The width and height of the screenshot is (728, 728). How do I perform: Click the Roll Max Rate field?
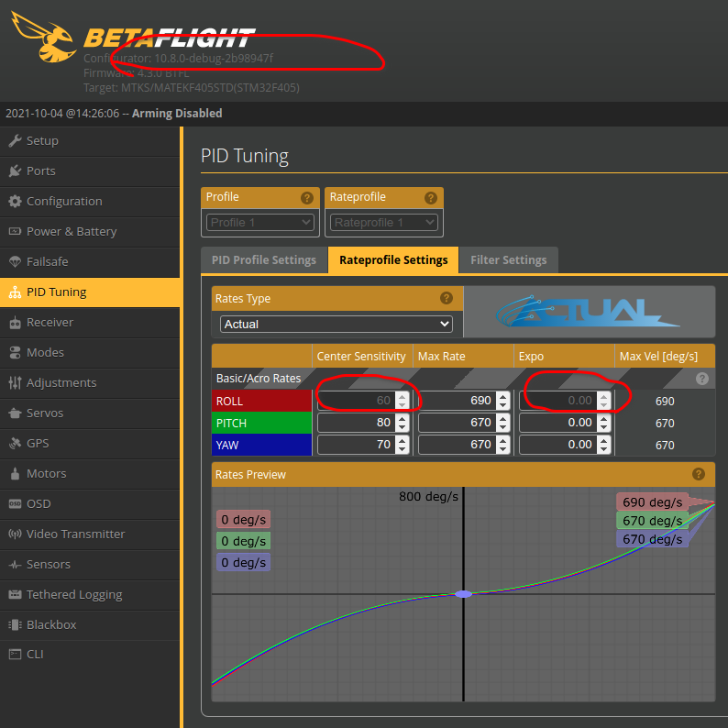click(464, 400)
